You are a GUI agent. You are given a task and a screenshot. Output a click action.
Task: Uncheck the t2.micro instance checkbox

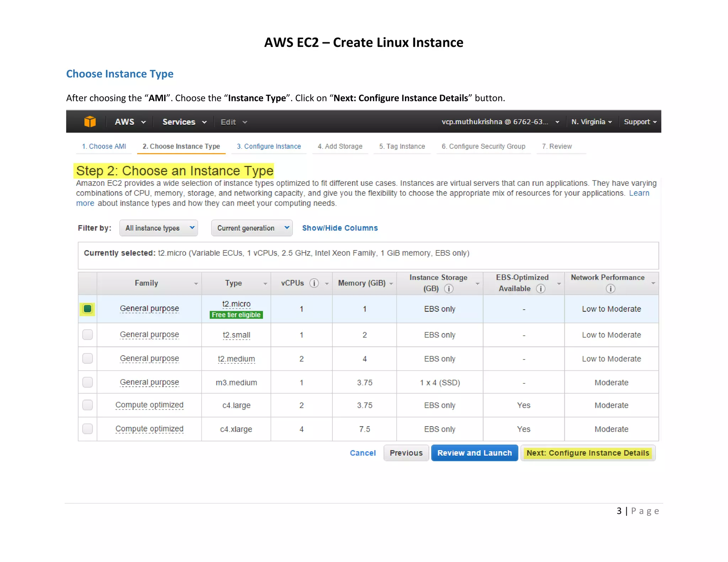point(87,309)
